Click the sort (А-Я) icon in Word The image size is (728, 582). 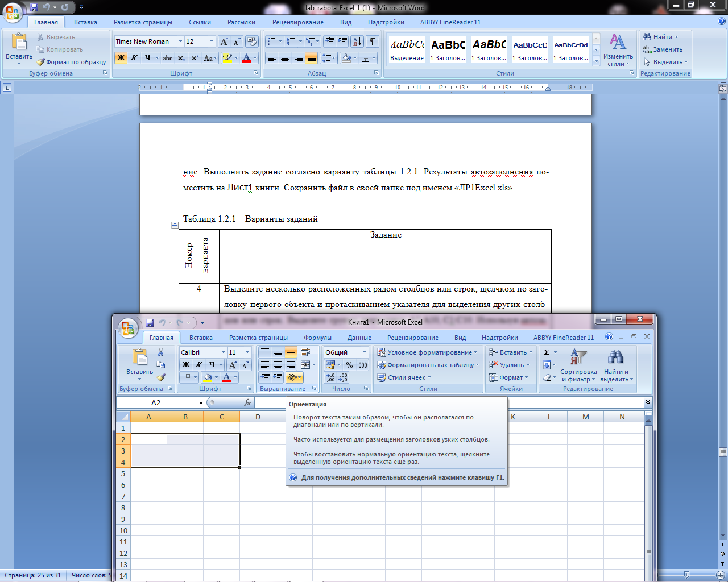click(357, 41)
